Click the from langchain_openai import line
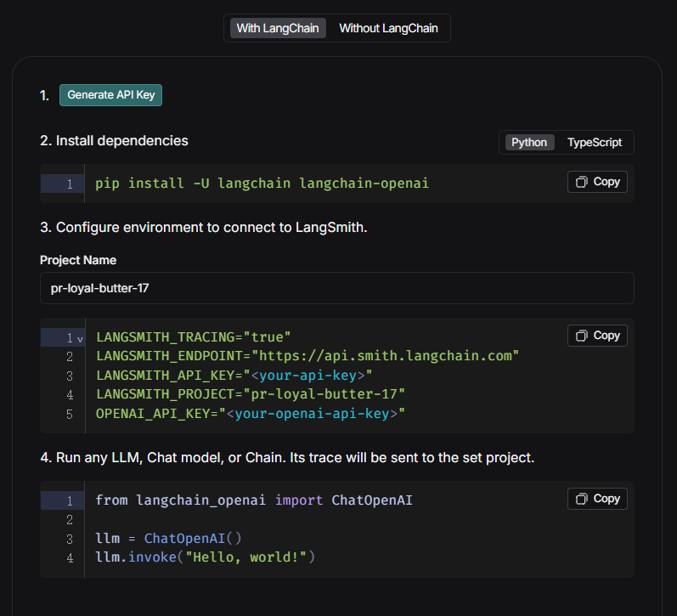 [x=254, y=500]
